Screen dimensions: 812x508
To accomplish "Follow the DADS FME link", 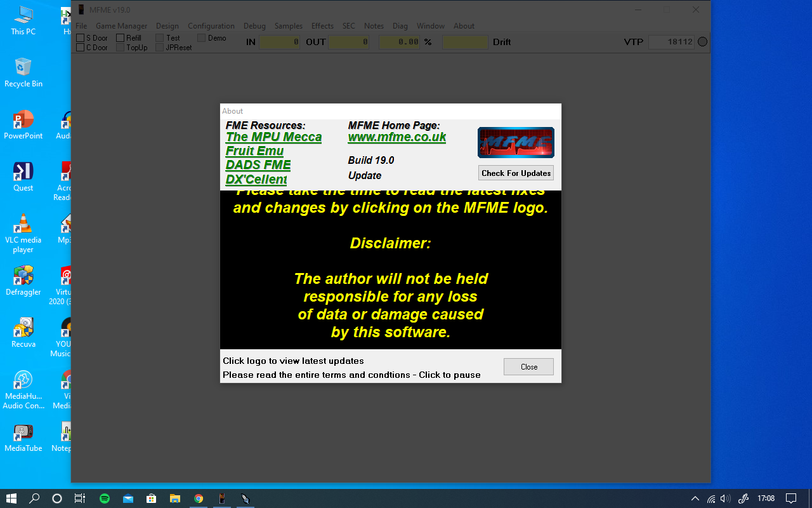I will [258, 165].
